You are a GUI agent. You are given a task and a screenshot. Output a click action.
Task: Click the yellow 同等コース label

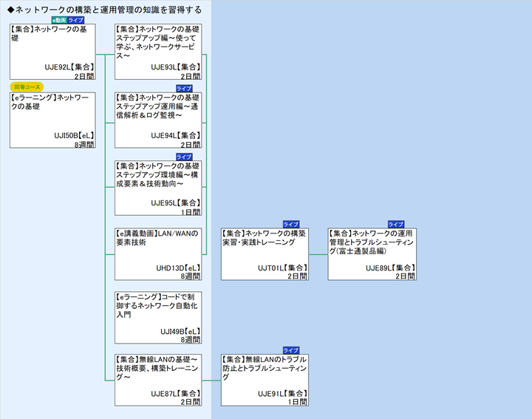27,87
